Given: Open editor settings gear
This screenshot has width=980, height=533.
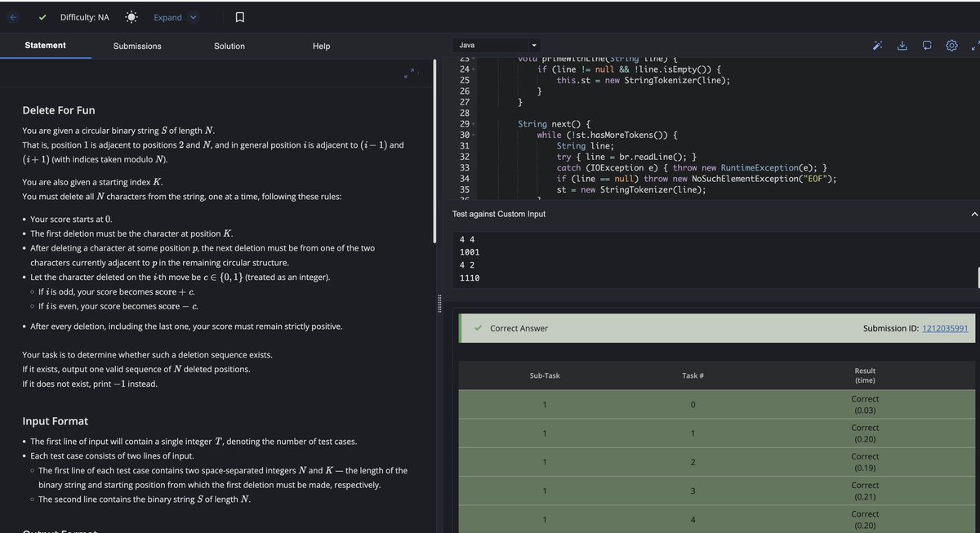Looking at the screenshot, I should (951, 46).
